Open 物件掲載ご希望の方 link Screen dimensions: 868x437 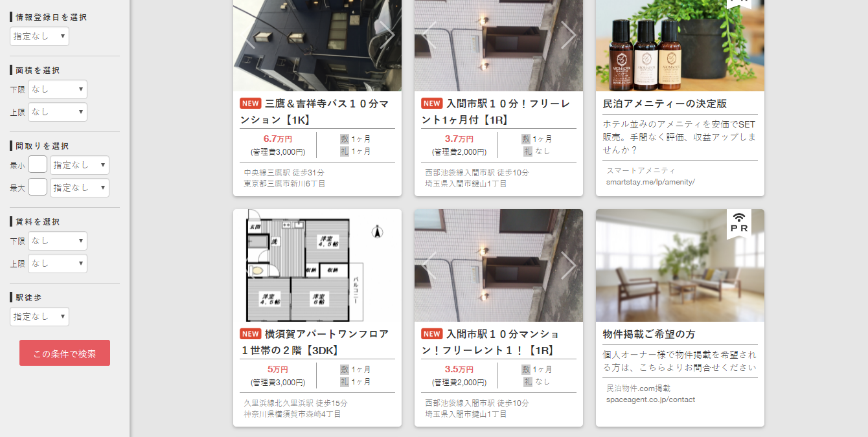coord(649,334)
